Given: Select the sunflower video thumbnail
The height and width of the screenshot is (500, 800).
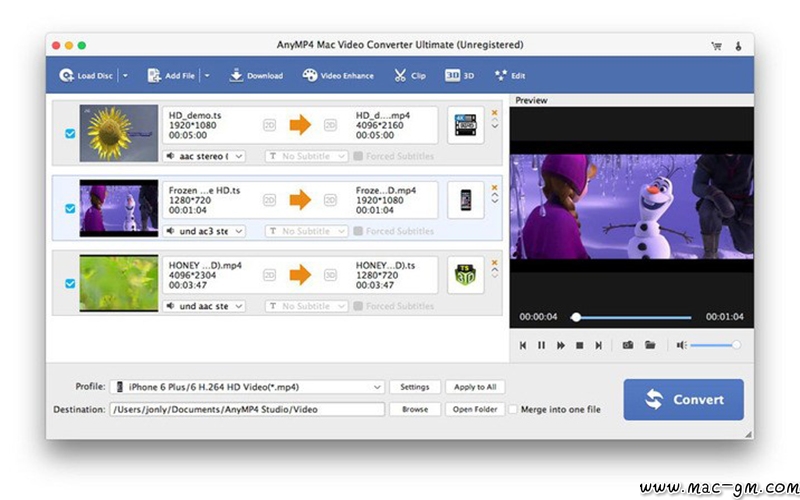Looking at the screenshot, I should coord(119,133).
